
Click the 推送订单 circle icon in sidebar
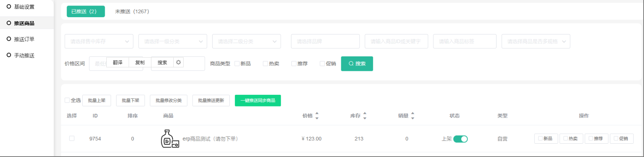tap(9, 39)
